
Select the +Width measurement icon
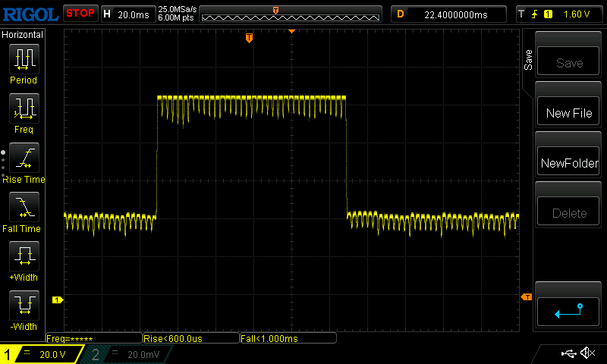point(24,256)
